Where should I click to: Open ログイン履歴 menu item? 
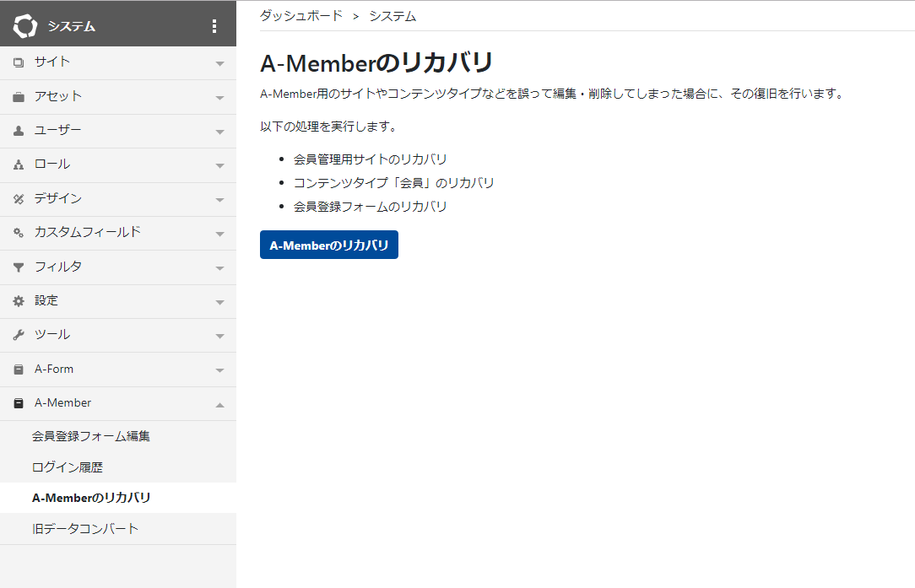[x=68, y=467]
